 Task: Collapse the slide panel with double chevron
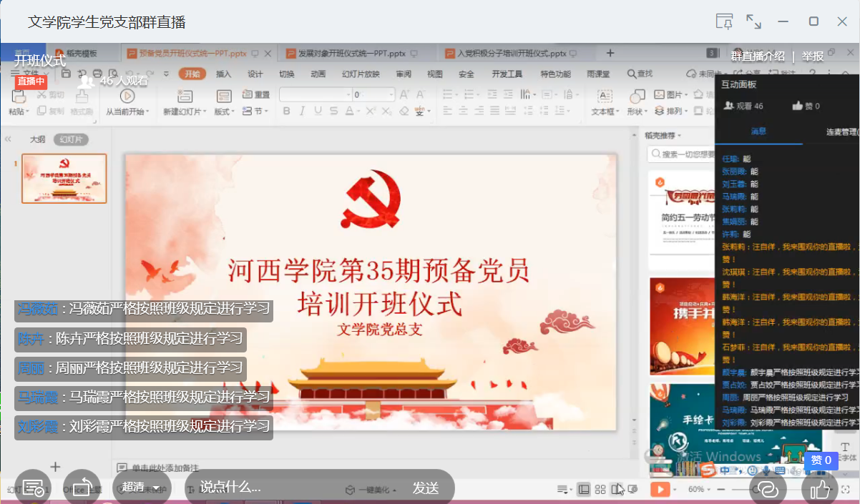tap(8, 139)
